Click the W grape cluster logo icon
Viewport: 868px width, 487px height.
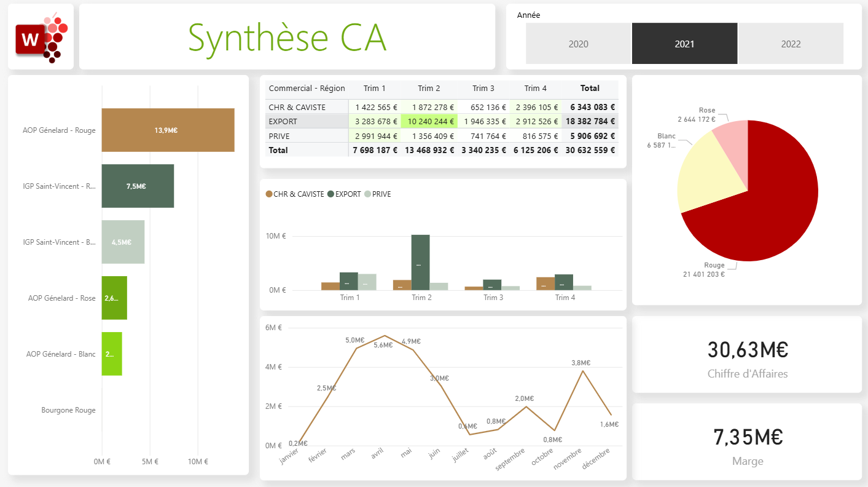pyautogui.click(x=41, y=38)
